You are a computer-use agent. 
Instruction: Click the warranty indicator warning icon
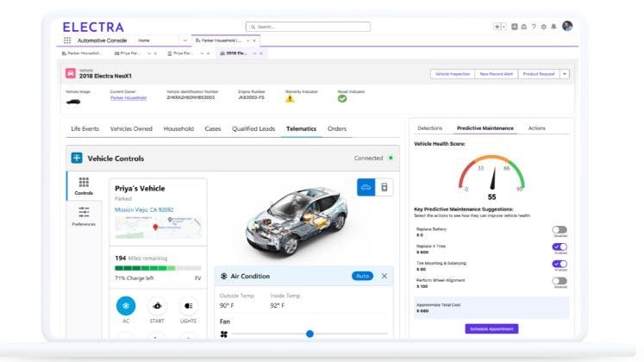[x=290, y=99]
